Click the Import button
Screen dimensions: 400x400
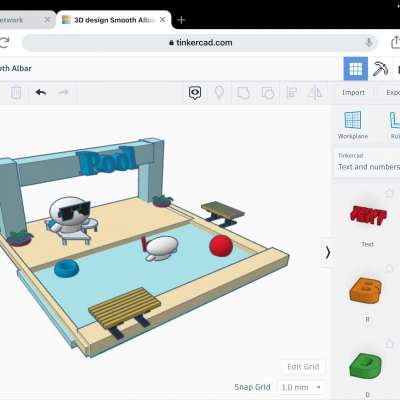tap(353, 92)
